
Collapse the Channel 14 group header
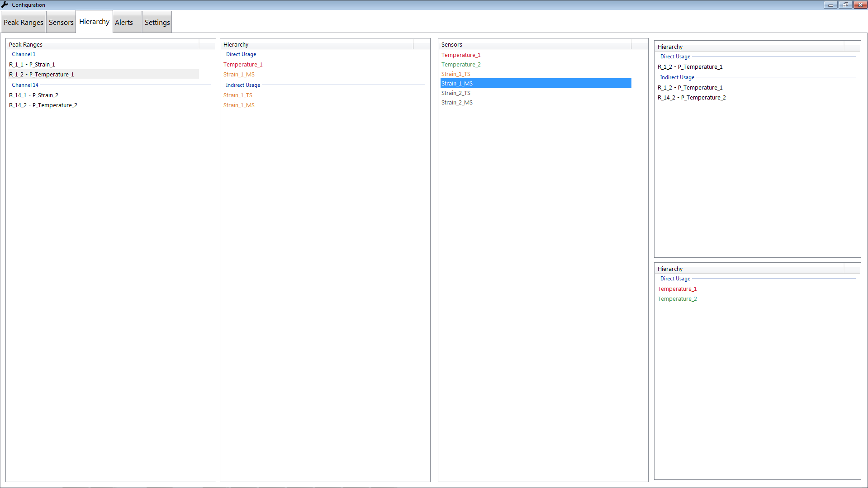click(25, 85)
